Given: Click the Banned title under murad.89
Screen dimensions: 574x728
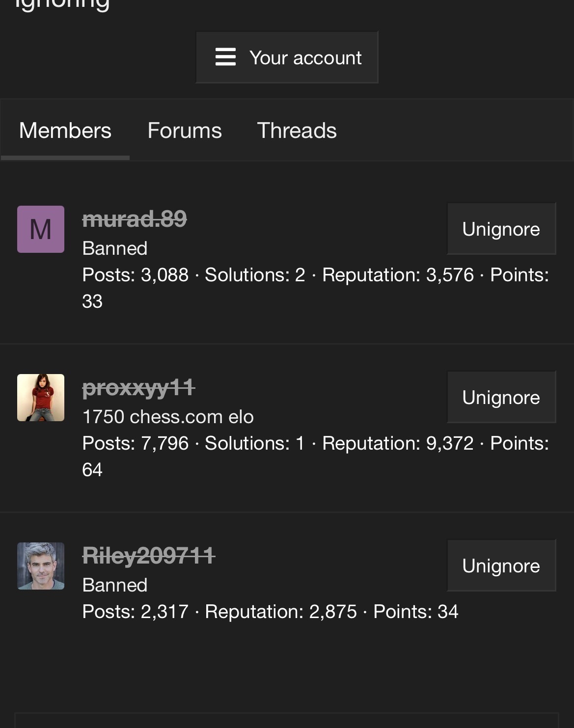Looking at the screenshot, I should [115, 248].
